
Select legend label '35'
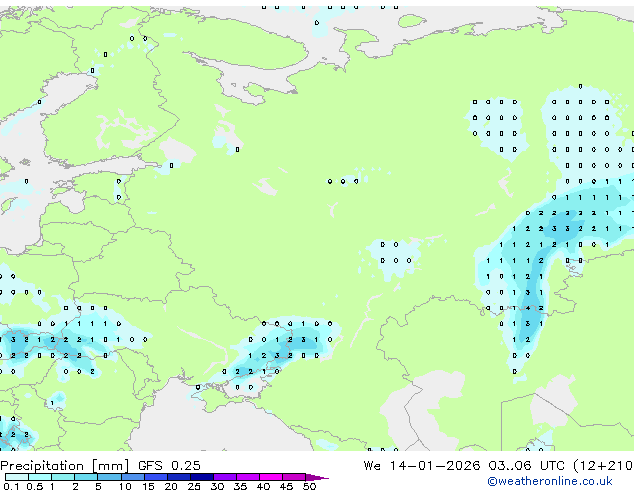[x=240, y=486]
